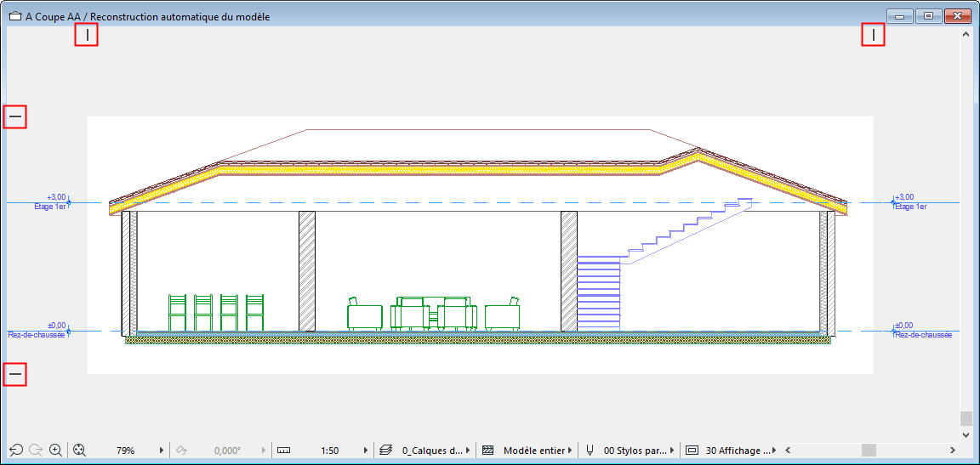Click the 30 Affichage view options label

point(737,450)
